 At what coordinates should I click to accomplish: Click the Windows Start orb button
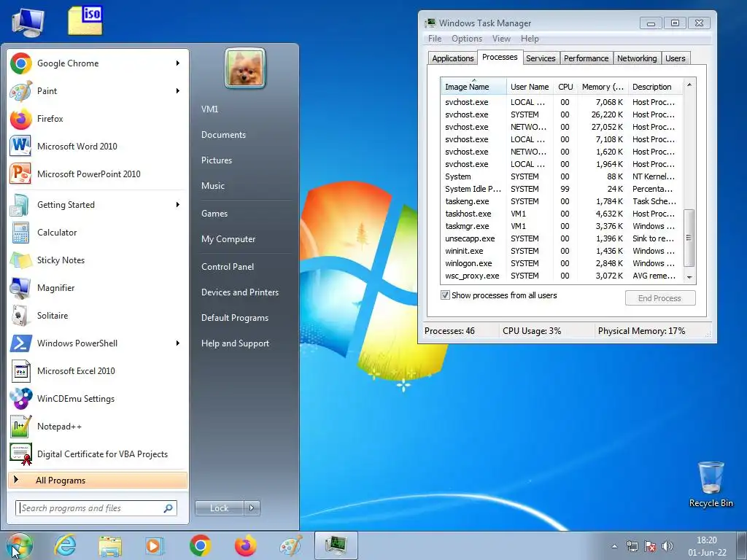20,546
